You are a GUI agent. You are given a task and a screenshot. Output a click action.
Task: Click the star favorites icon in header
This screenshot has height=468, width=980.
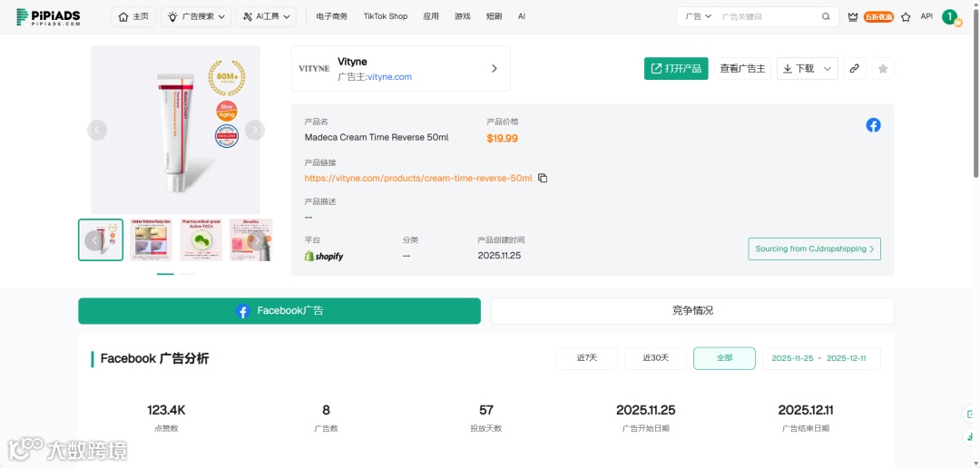pyautogui.click(x=906, y=17)
